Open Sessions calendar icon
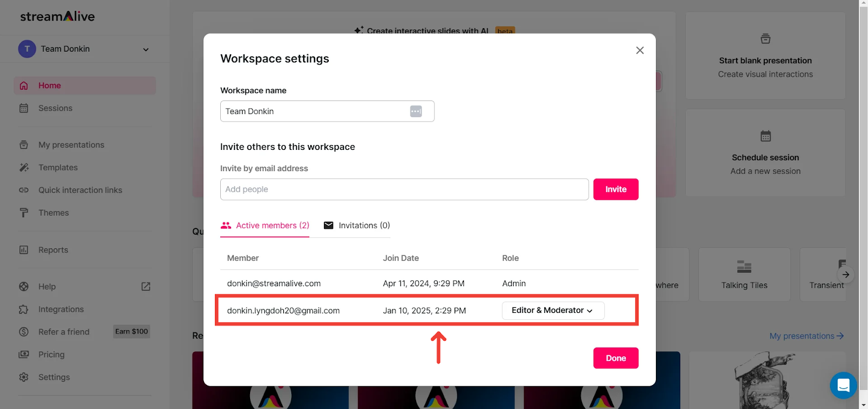The height and width of the screenshot is (409, 868). coord(24,108)
